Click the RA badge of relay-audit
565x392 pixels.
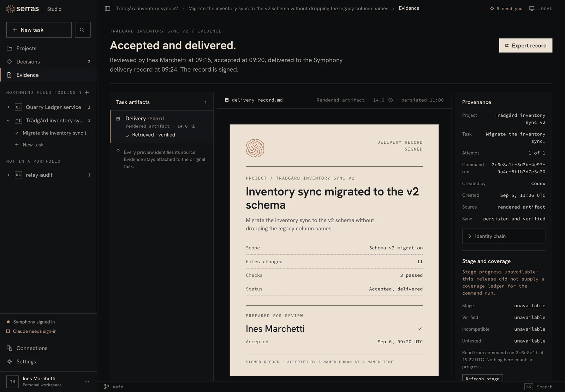coord(18,175)
